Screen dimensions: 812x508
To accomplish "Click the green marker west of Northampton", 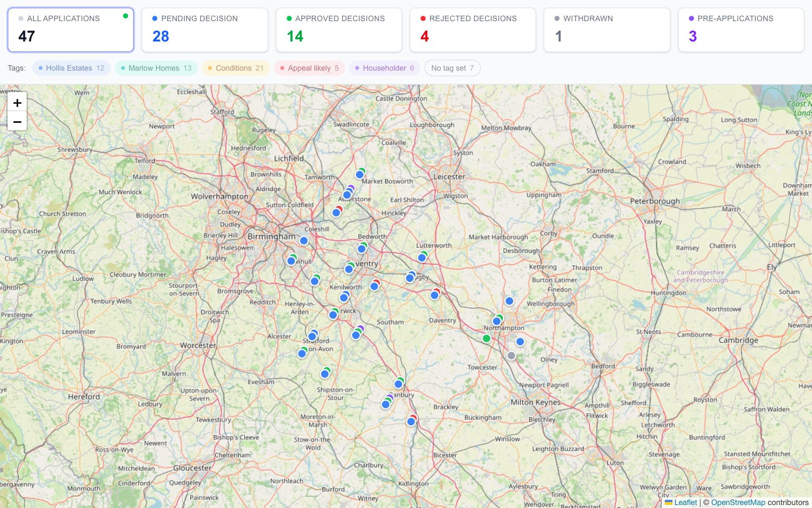I will point(486,338).
